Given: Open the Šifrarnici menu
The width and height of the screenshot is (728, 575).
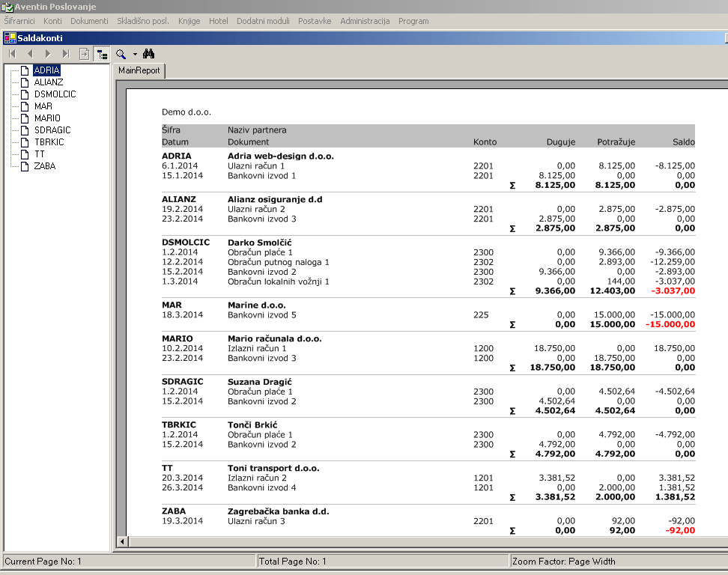Looking at the screenshot, I should [19, 21].
